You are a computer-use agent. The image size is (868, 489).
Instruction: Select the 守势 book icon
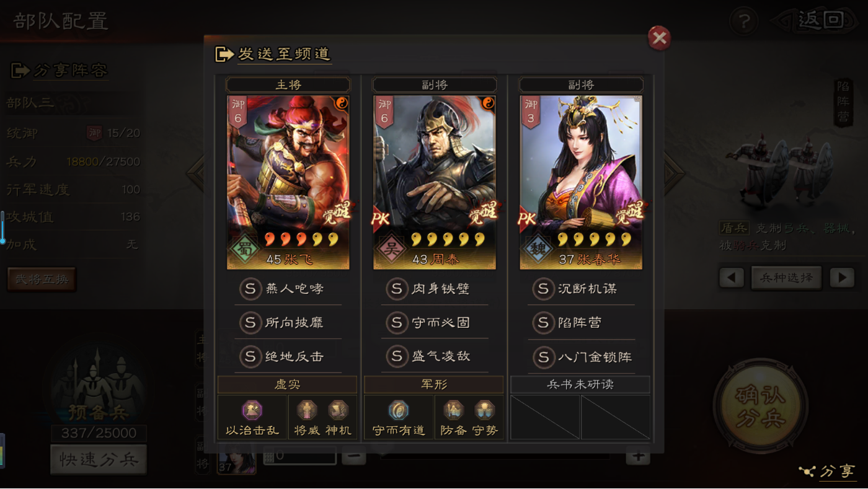tap(485, 410)
